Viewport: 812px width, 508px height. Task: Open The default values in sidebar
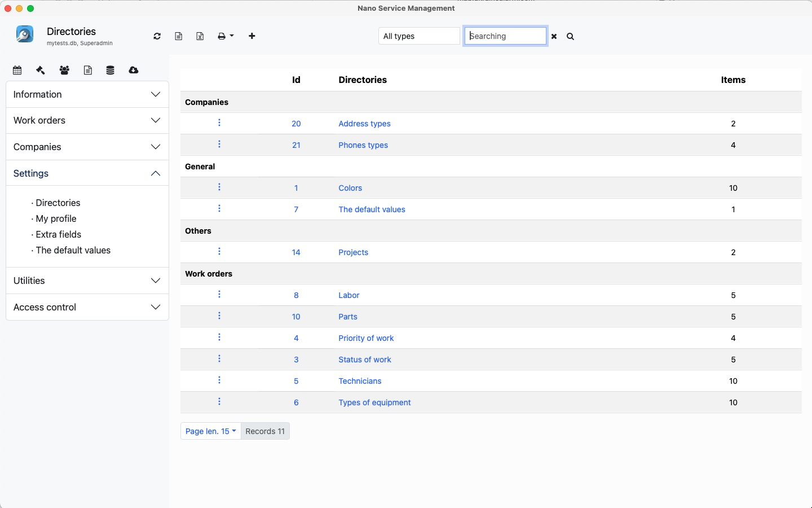73,250
